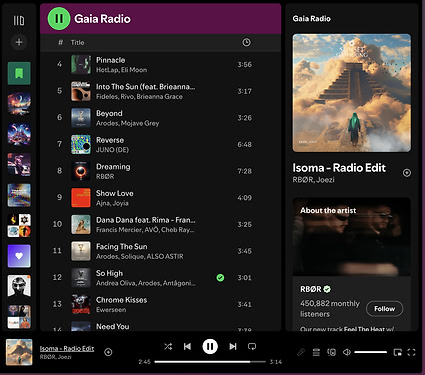The image size is (425, 375).
Task: Open the mini player icon
Action: coord(397,352)
